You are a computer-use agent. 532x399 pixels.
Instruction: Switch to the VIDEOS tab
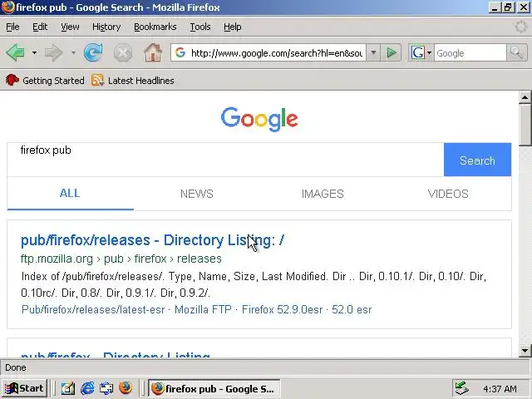[x=448, y=194]
